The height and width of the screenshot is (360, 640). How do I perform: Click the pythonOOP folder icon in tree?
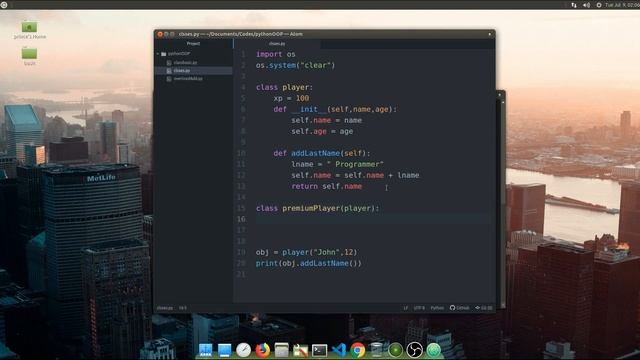pos(164,53)
